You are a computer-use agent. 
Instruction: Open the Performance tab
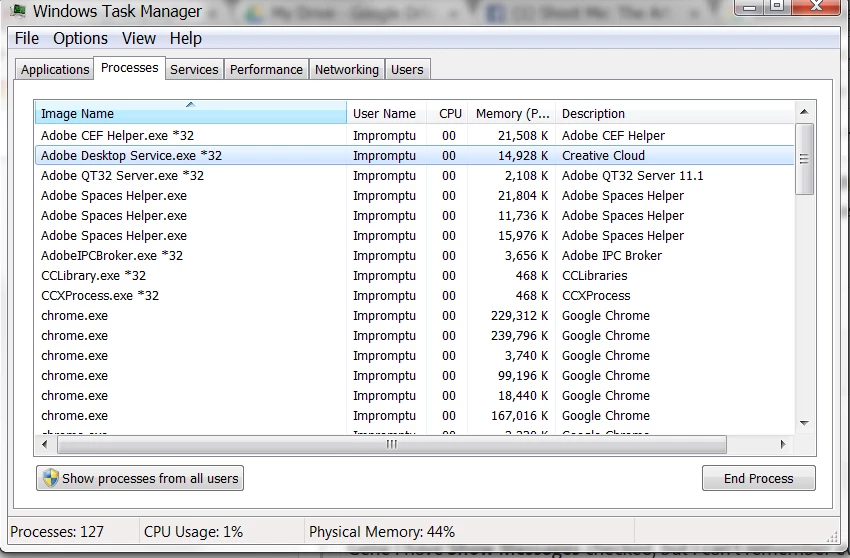click(266, 69)
